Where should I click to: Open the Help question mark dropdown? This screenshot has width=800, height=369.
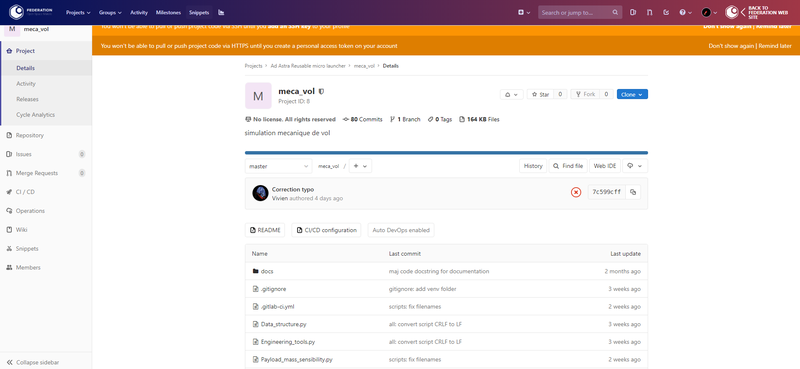coord(685,12)
